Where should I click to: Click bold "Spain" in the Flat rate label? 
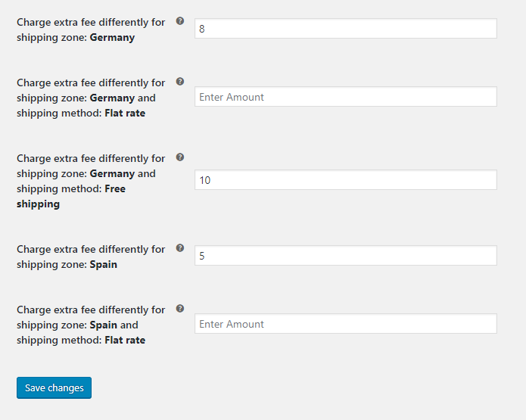(x=103, y=325)
